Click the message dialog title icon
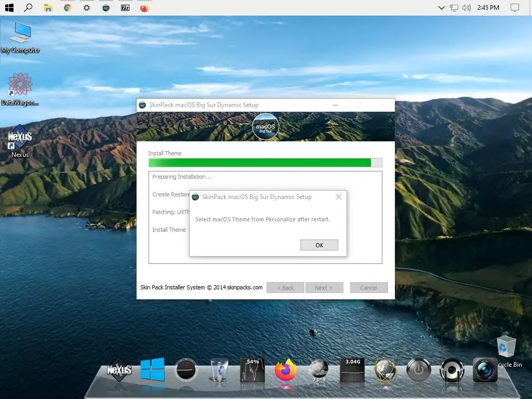 [x=195, y=197]
